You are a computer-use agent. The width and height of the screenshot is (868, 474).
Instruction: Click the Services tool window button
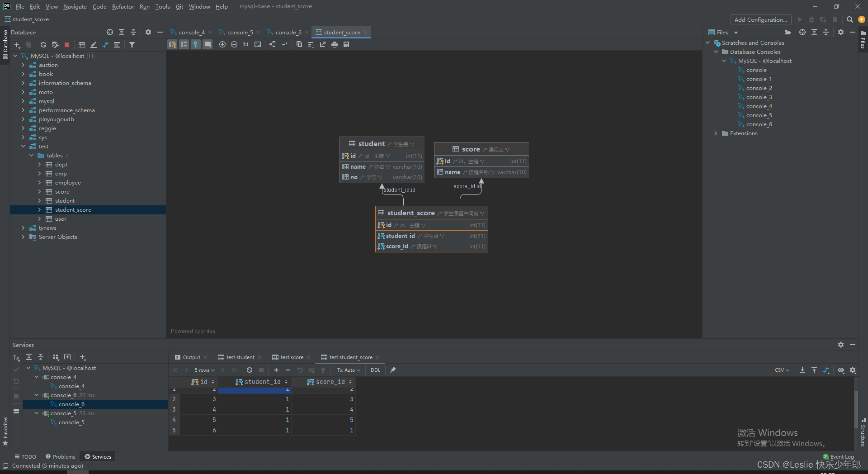point(98,457)
